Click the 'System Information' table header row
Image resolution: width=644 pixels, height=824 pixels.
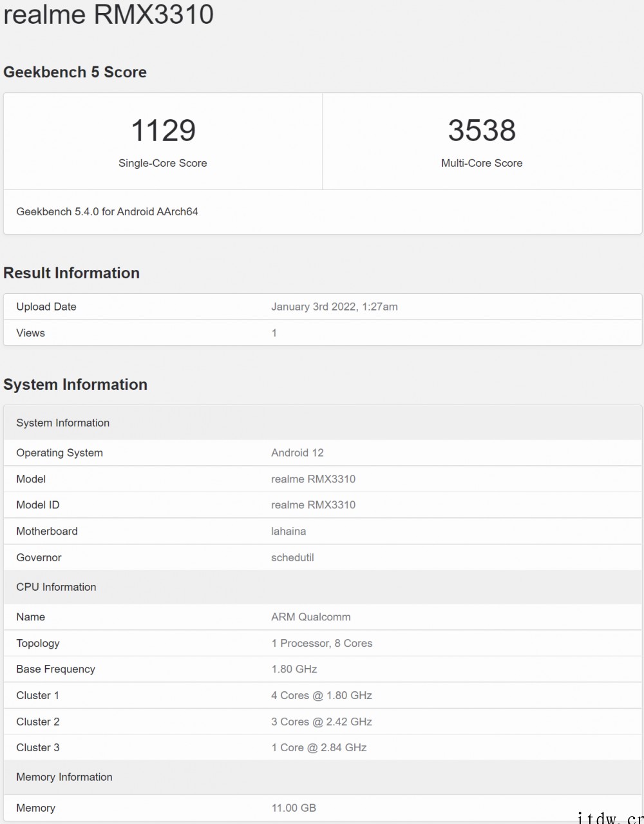(x=323, y=423)
